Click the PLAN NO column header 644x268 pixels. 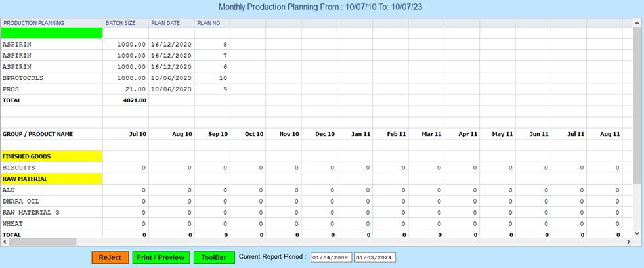pyautogui.click(x=212, y=23)
